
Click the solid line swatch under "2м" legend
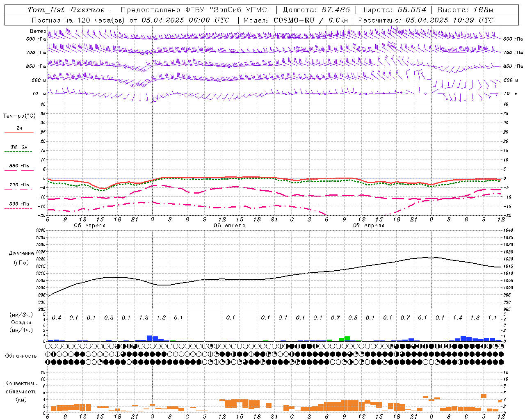[19, 133]
